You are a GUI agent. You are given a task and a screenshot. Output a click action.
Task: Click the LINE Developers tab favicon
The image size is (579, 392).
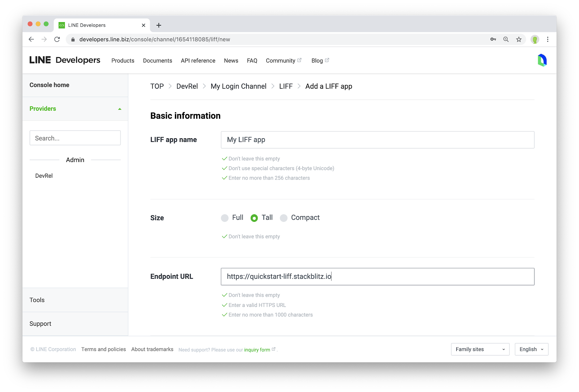click(x=62, y=25)
